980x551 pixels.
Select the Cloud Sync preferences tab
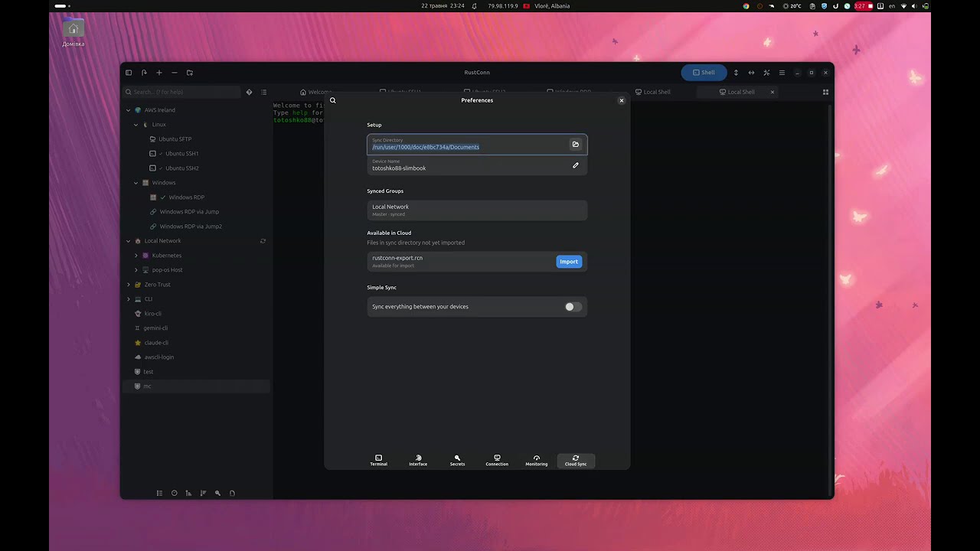pyautogui.click(x=576, y=460)
